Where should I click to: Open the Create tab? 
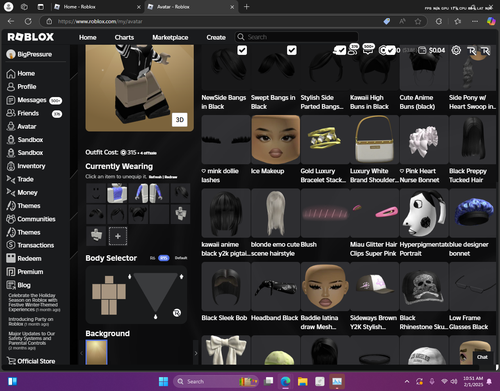click(x=216, y=37)
